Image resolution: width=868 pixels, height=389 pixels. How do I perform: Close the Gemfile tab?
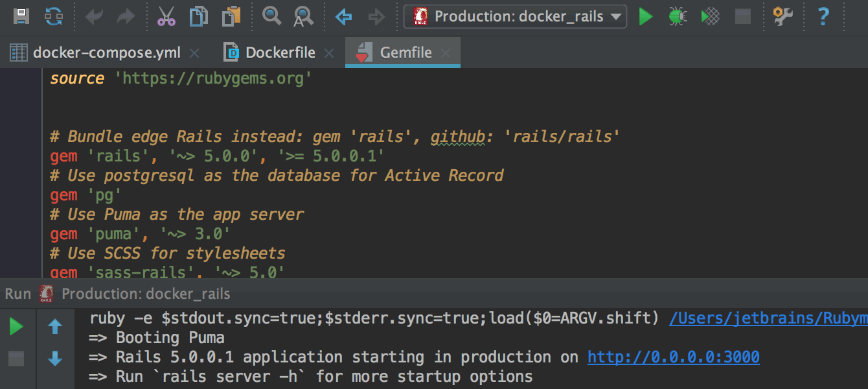pos(445,53)
